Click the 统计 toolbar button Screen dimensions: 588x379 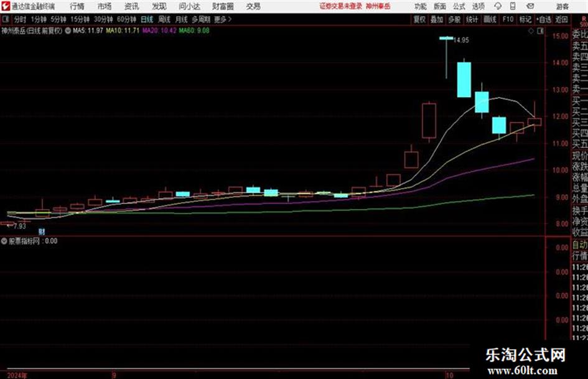(472, 19)
